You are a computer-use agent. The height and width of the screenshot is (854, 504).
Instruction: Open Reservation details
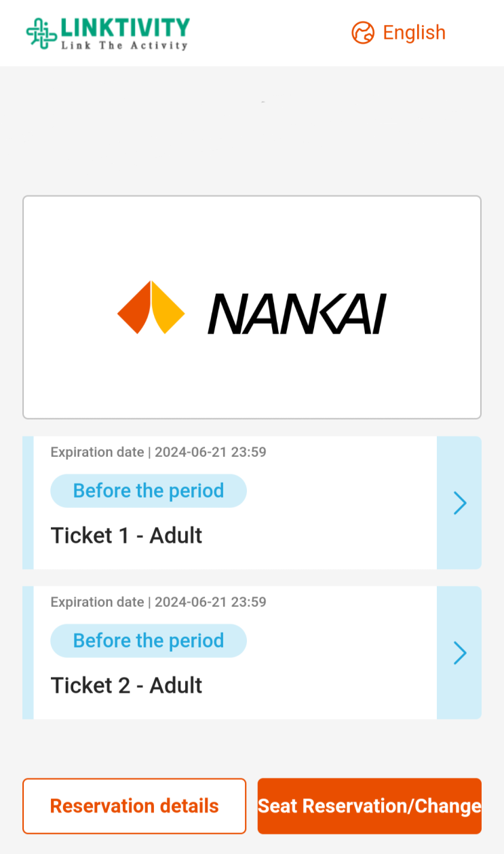tap(134, 806)
